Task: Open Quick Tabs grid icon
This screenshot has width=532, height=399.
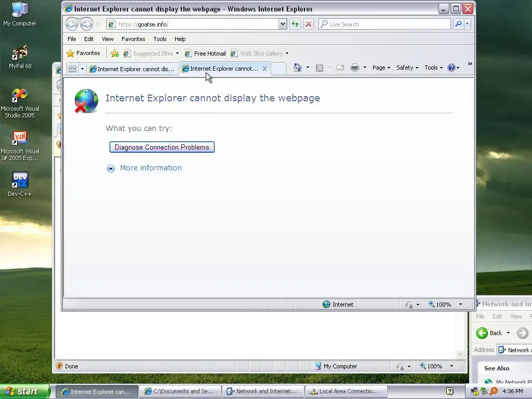Action: click(72, 69)
